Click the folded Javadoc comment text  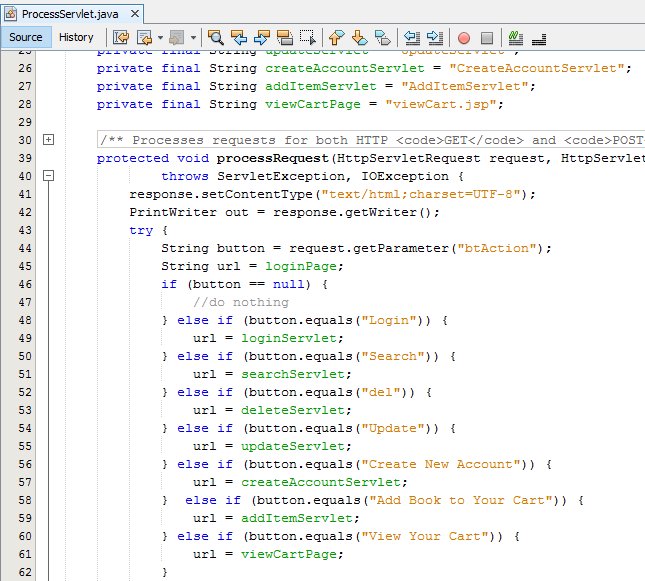(x=372, y=140)
